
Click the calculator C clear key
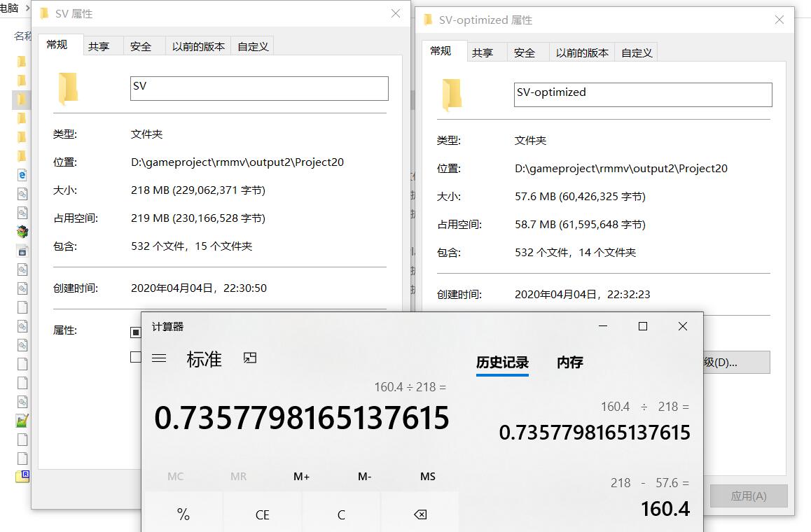pos(341,514)
